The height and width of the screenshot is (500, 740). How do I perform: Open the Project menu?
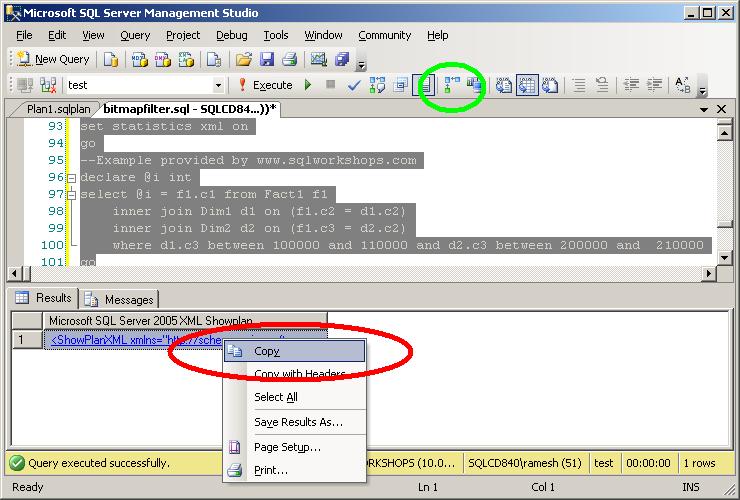(183, 35)
